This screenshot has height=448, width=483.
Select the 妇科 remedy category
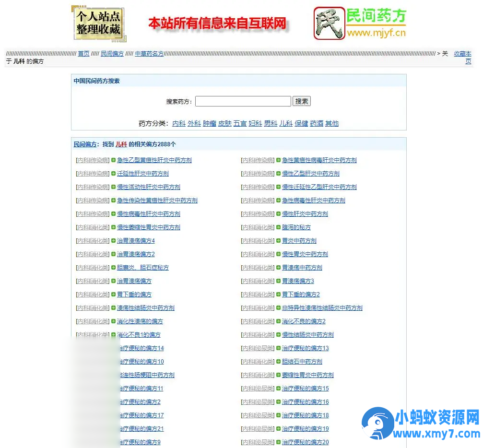255,123
